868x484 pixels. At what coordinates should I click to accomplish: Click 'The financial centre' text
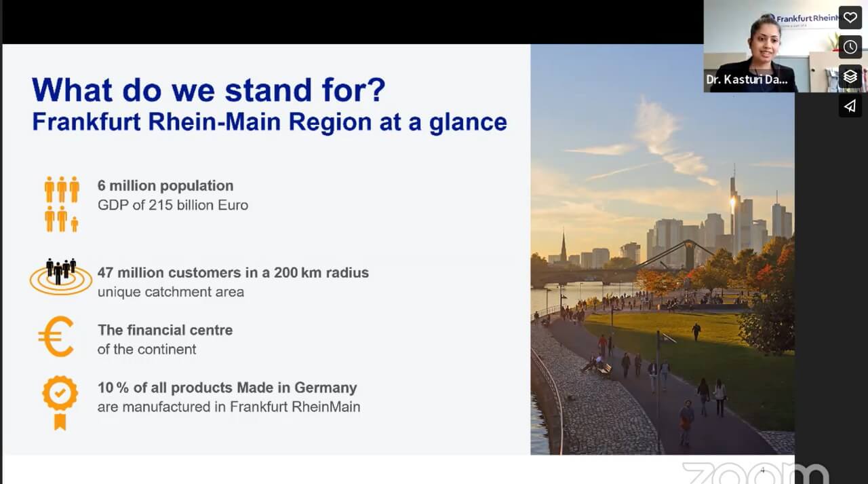[165, 330]
